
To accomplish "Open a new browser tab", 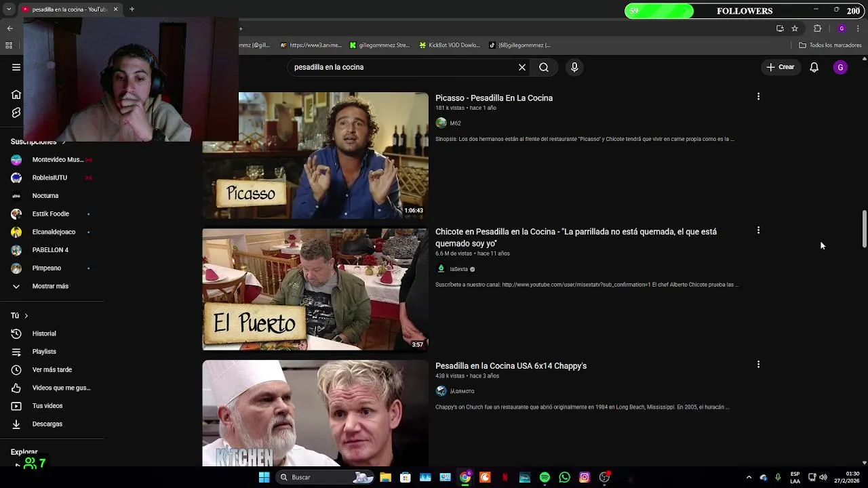I will click(x=132, y=9).
